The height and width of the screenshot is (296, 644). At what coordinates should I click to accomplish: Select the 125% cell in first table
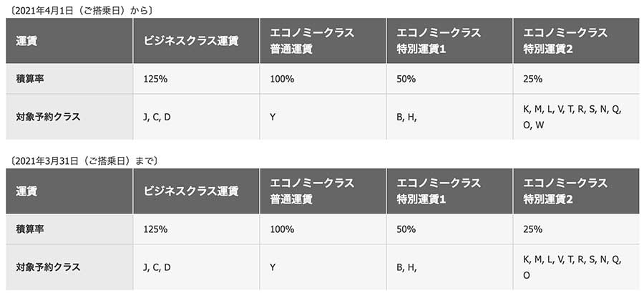(196, 79)
